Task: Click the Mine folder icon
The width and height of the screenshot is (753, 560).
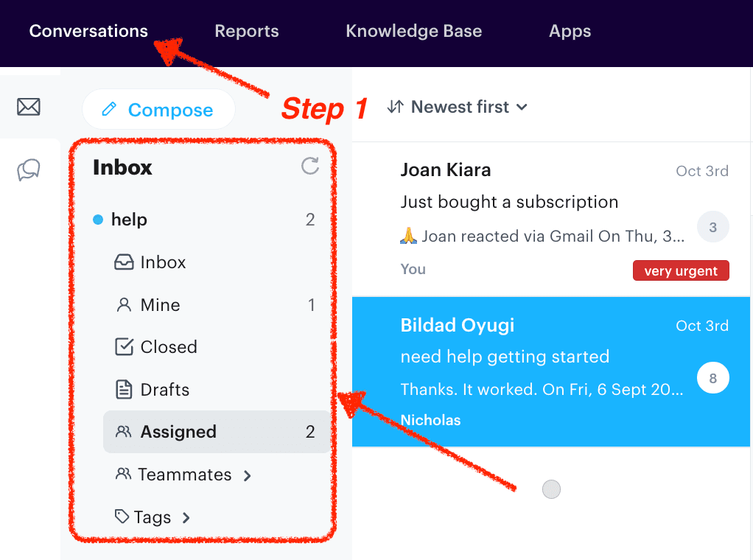Action: [x=124, y=304]
